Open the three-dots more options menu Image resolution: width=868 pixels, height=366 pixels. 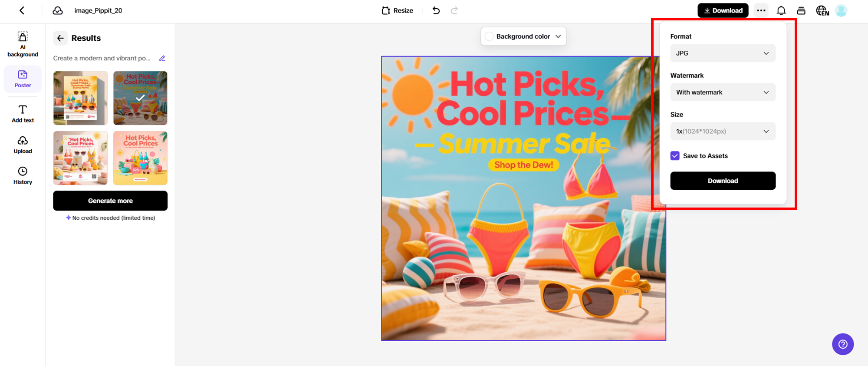(761, 10)
